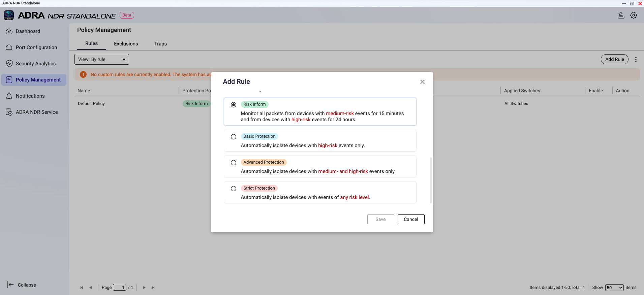The height and width of the screenshot is (295, 644).
Task: Click the Port Configuration icon
Action: tap(9, 47)
